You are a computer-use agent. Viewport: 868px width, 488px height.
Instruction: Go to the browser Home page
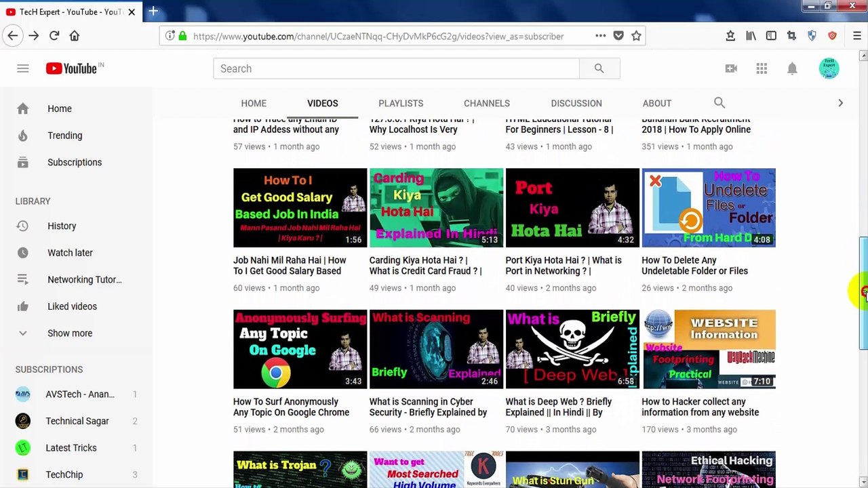[75, 36]
